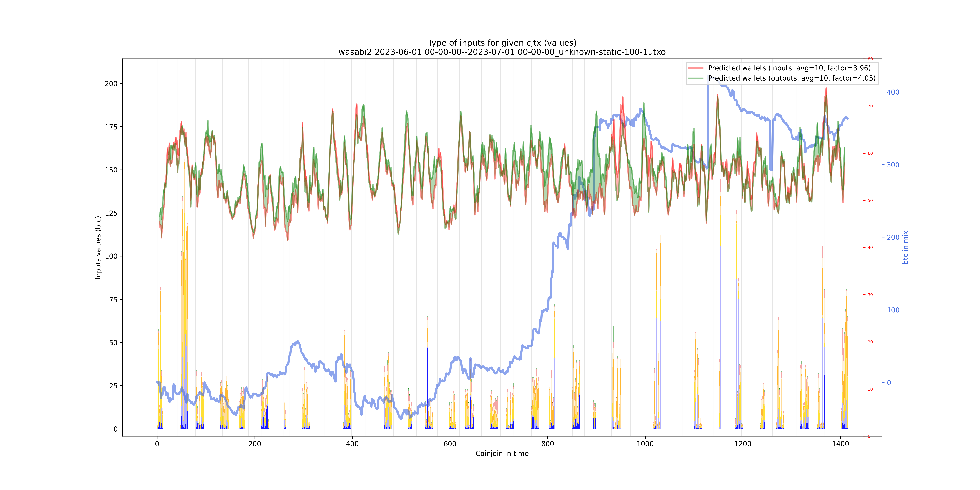
Task: Click the red right-axis tick label '50'
Action: tap(870, 200)
